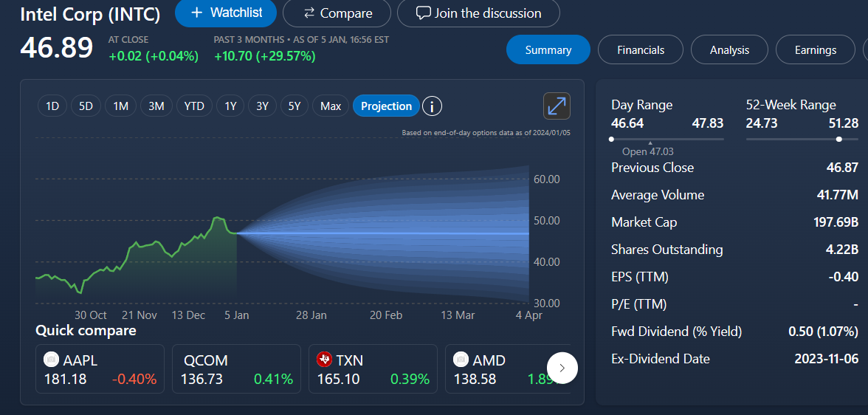Click the Fwd Dividend 0.50 (1.07%) value
The height and width of the screenshot is (415, 868).
tap(823, 332)
